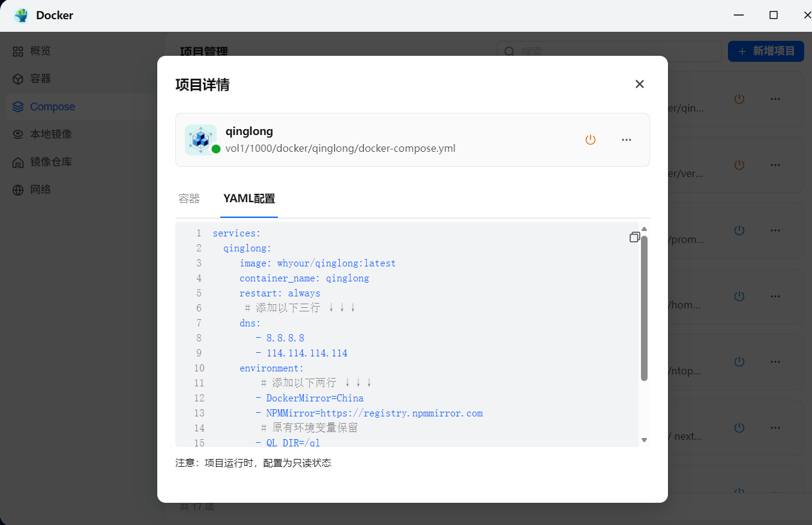Viewport: 812px width, 525px height.
Task: Click the 新增项目 button
Action: tap(766, 51)
